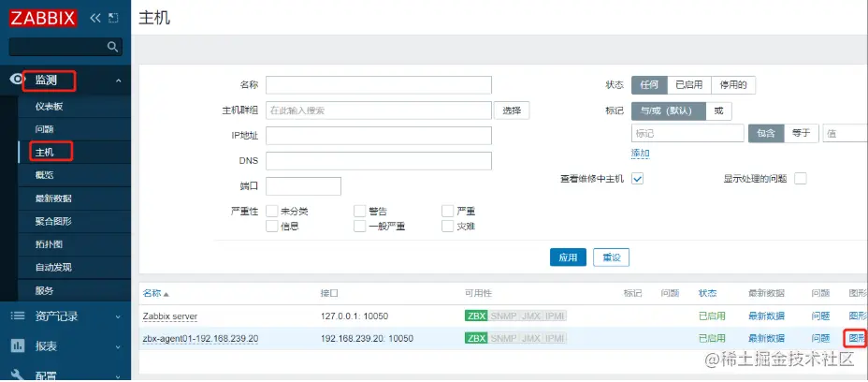Open 拓扑图 in the sidebar
868x382 pixels.
coord(49,244)
